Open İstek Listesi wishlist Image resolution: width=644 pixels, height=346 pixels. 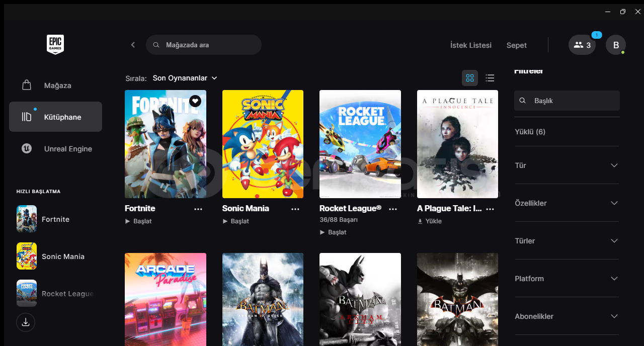point(471,45)
